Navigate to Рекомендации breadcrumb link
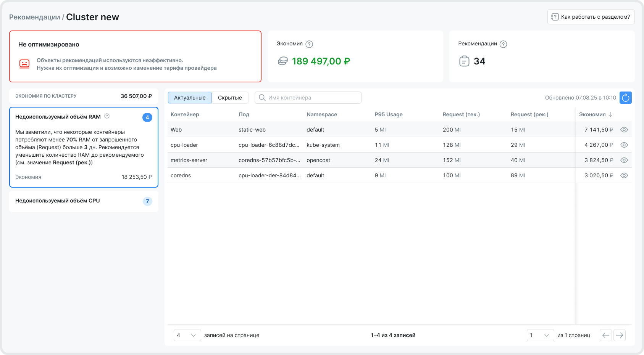This screenshot has height=355, width=644. click(x=34, y=17)
